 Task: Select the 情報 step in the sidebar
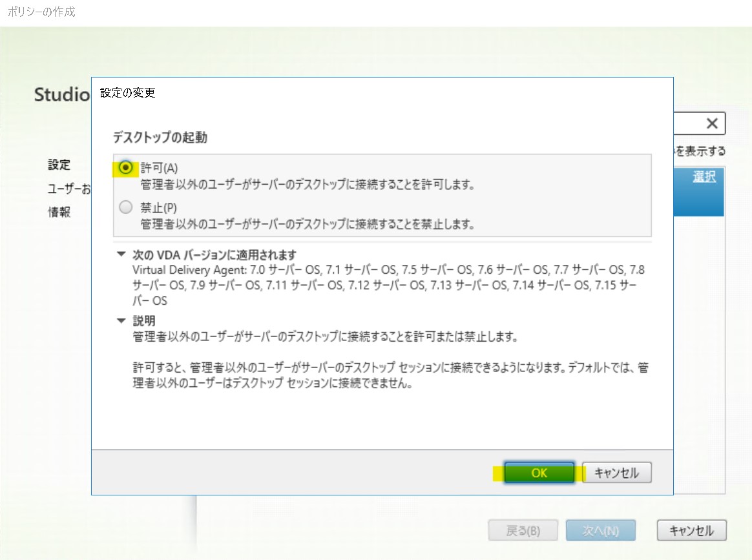[x=59, y=212]
